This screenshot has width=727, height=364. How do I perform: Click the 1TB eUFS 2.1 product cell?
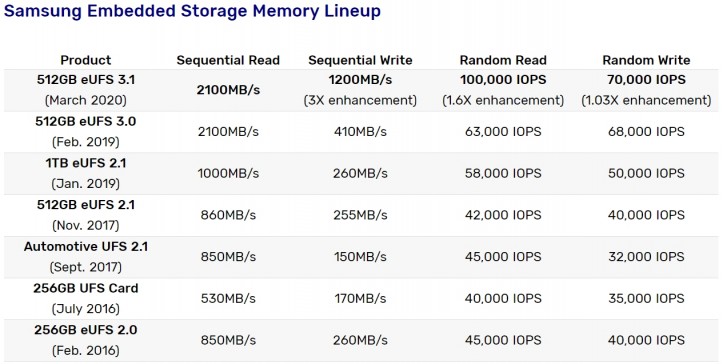pos(86,173)
